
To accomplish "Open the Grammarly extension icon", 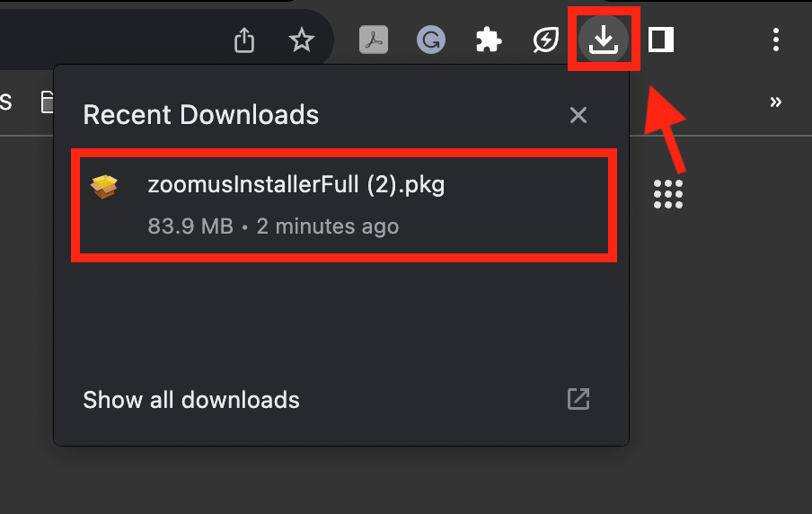I will 431,40.
